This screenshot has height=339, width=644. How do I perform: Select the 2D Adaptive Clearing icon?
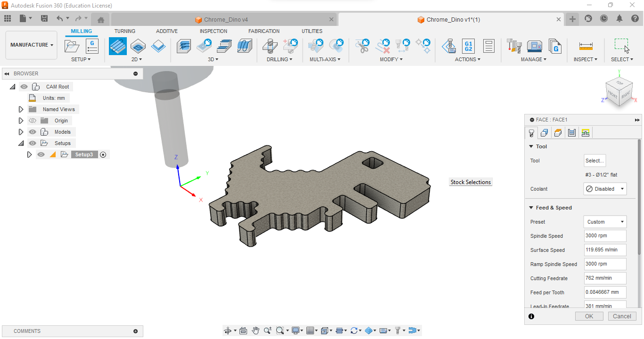[x=138, y=46]
